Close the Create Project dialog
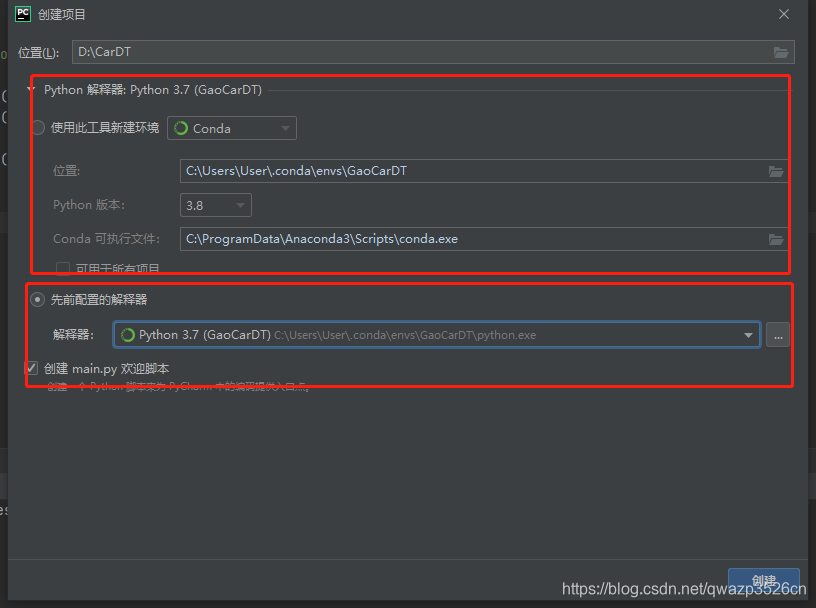Viewport: 816px width, 608px height. point(784,14)
